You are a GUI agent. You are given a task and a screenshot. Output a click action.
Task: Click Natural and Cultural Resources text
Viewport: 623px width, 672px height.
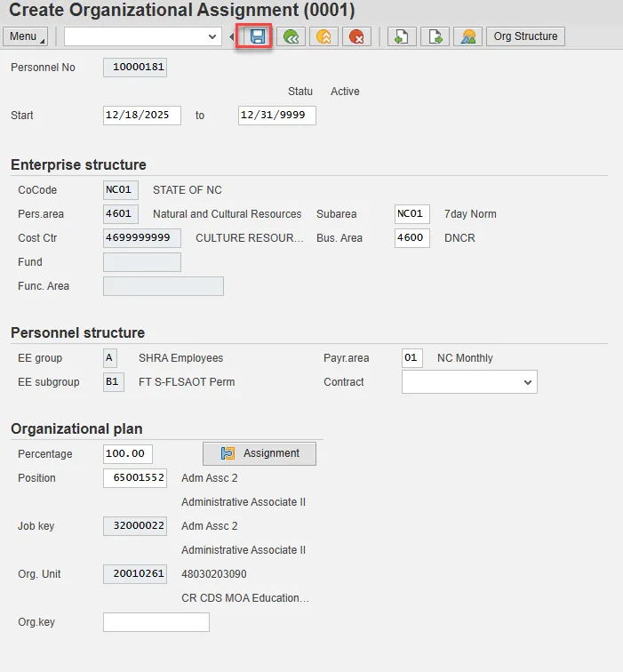[x=228, y=214]
